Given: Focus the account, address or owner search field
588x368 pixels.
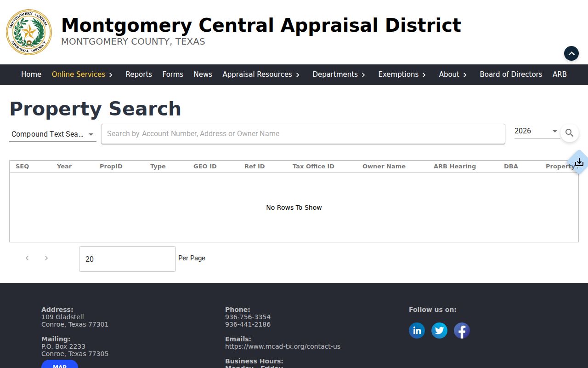Looking at the screenshot, I should pos(303,134).
